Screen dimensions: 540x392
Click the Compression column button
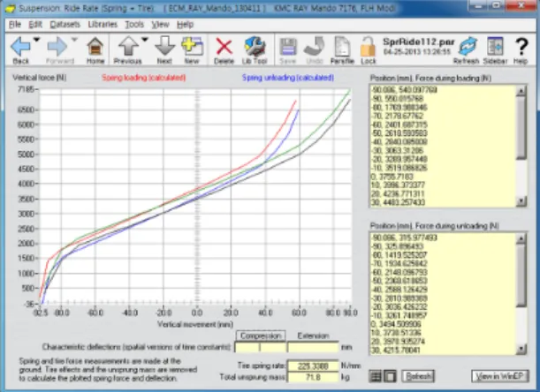coord(261,335)
